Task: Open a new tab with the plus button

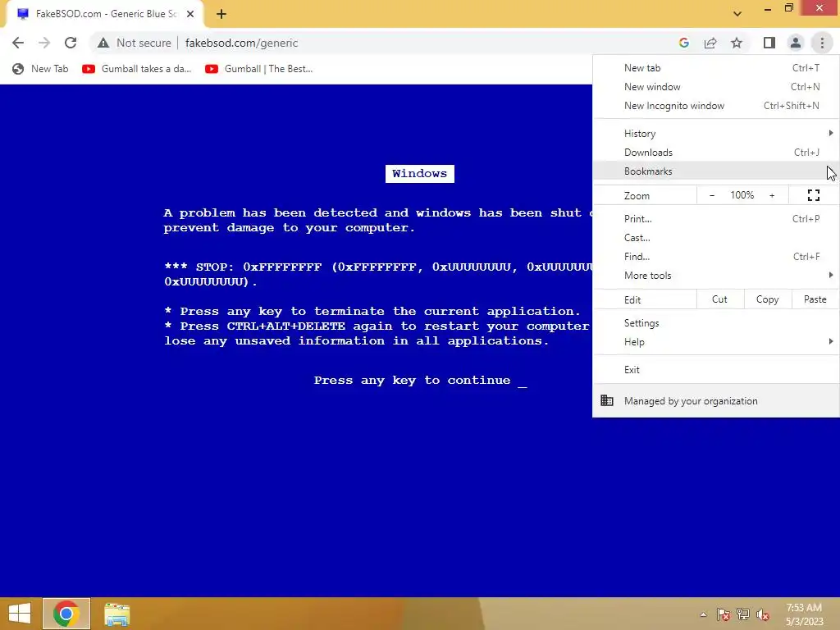Action: (221, 14)
